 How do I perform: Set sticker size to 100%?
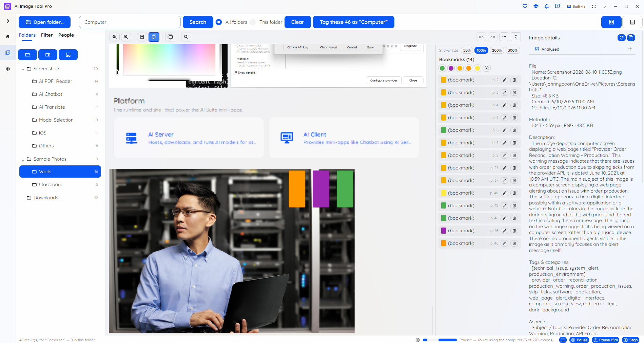(x=481, y=50)
